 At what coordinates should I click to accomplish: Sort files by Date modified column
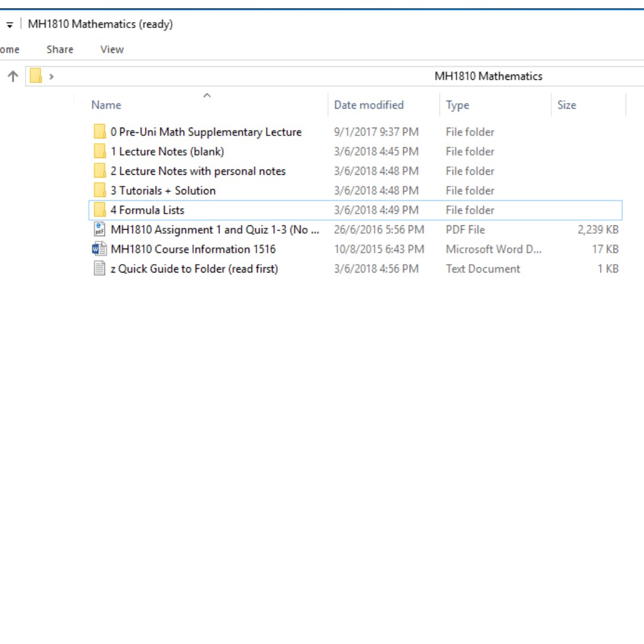tap(369, 105)
